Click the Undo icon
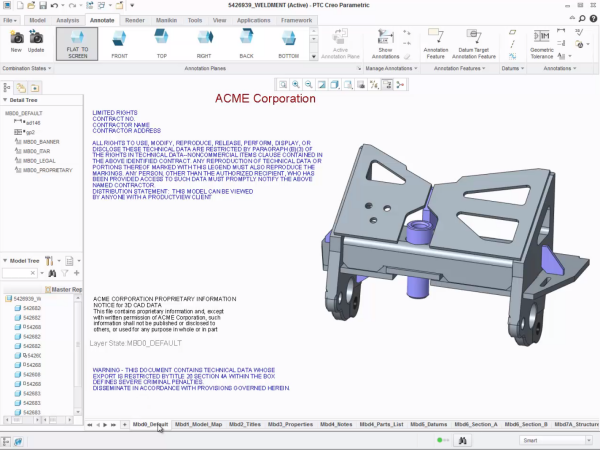 click(x=54, y=6)
